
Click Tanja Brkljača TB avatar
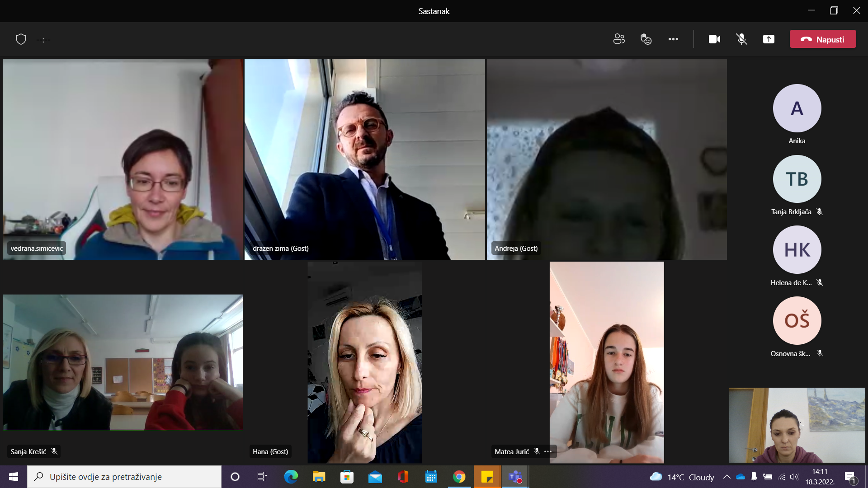click(x=797, y=179)
